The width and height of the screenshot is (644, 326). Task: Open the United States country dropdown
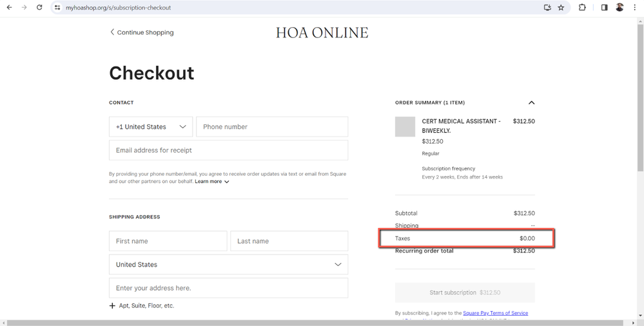(x=228, y=265)
